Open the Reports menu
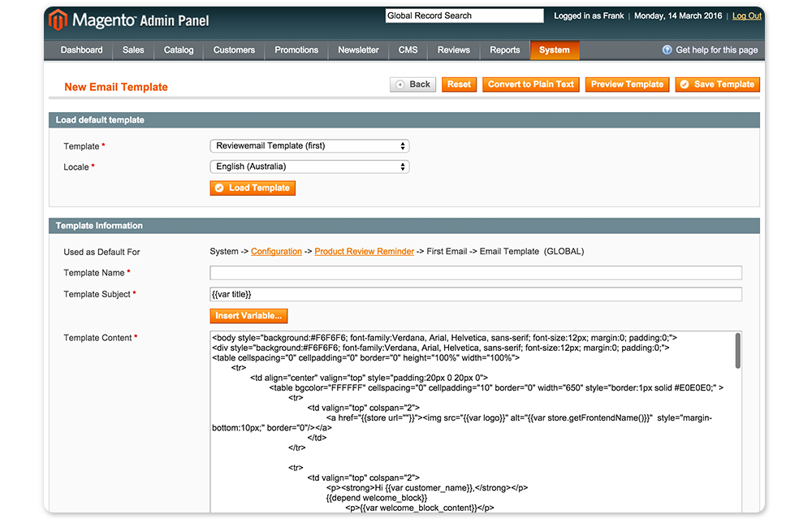Viewport: 812px width, 519px height. pos(505,50)
